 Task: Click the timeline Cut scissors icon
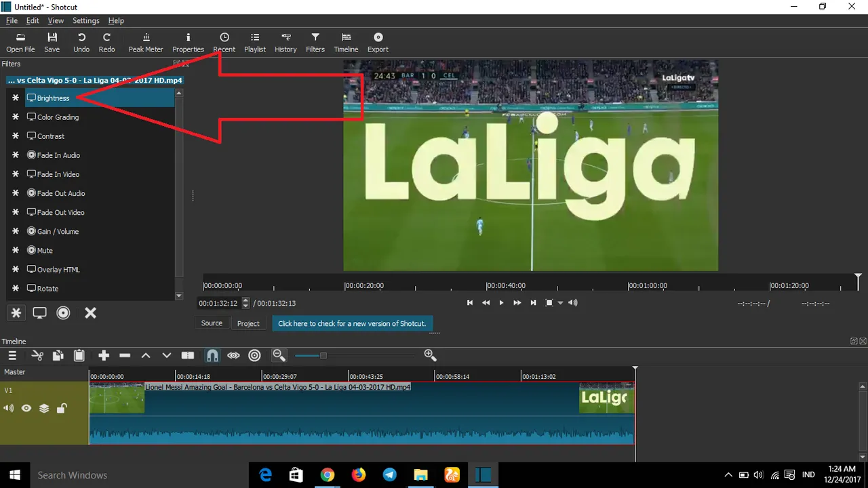point(37,355)
